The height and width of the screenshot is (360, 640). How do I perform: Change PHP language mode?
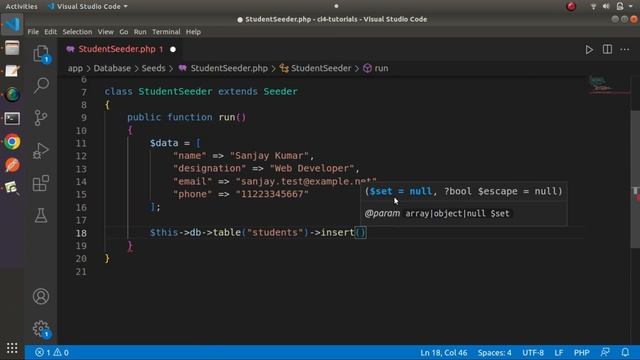click(581, 353)
